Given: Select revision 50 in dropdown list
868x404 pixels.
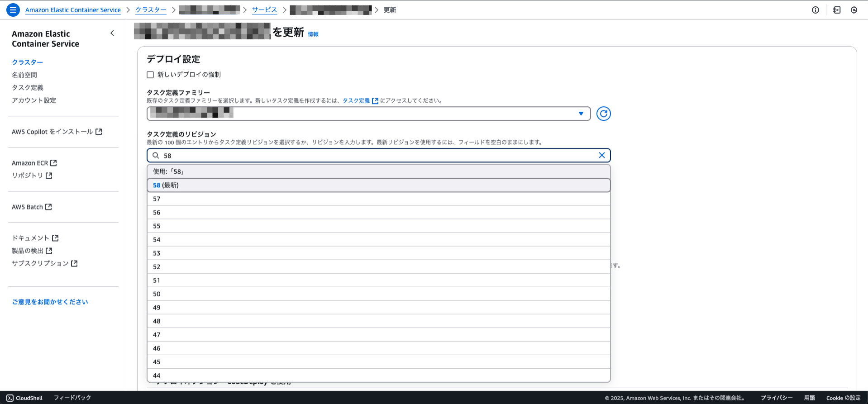Looking at the screenshot, I should [x=379, y=294].
